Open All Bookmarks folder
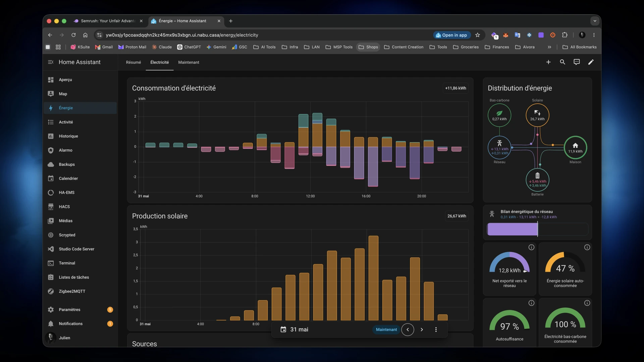This screenshot has width=644, height=362. click(580, 47)
